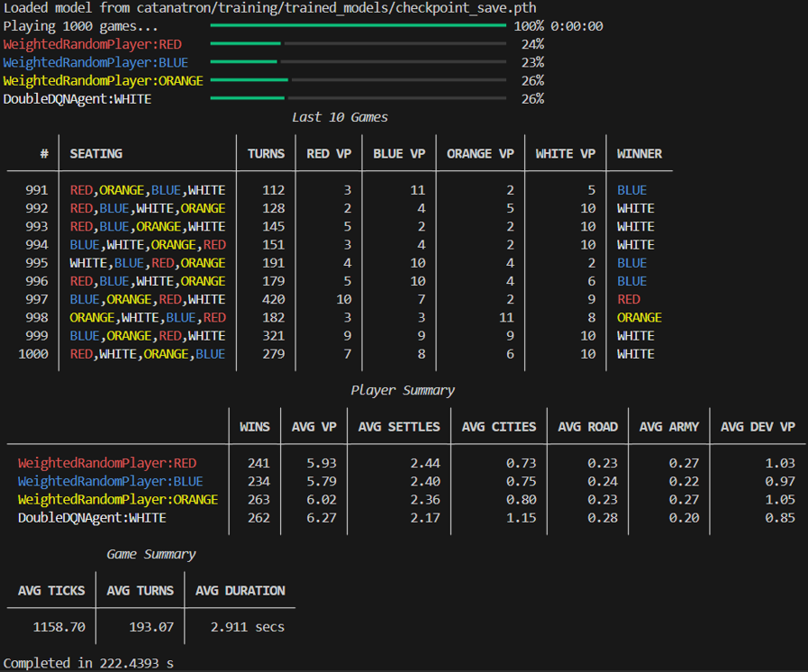808x672 pixels.
Task: Click the Completed in 222.4393 s message
Action: [88, 663]
